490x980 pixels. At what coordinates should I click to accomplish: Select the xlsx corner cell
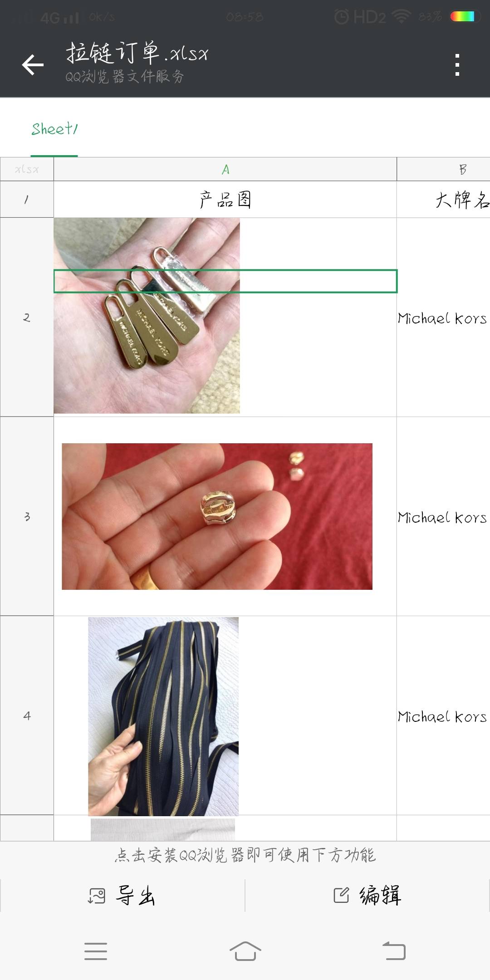27,169
